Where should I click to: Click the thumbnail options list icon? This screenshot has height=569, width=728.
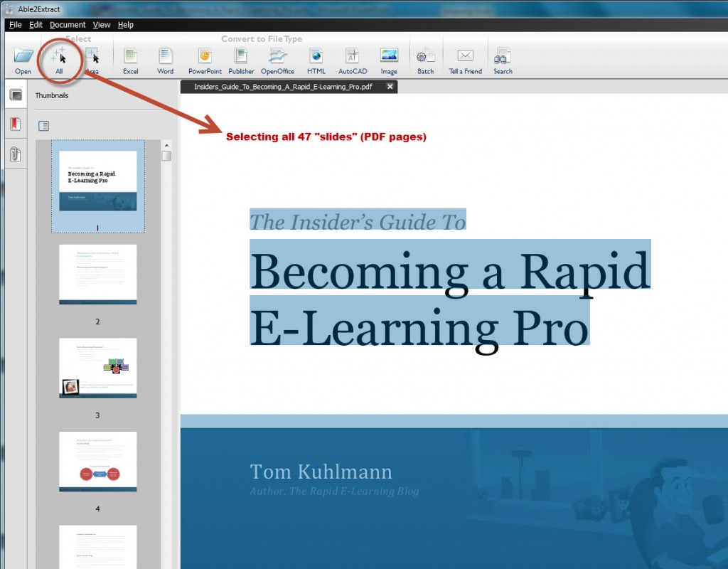(x=43, y=125)
